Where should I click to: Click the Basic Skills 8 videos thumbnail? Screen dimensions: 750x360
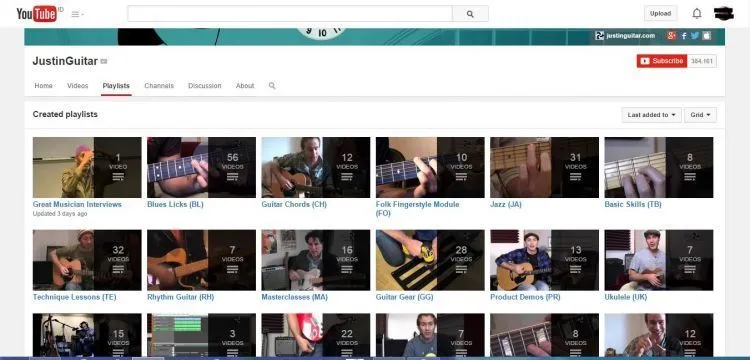tap(659, 167)
